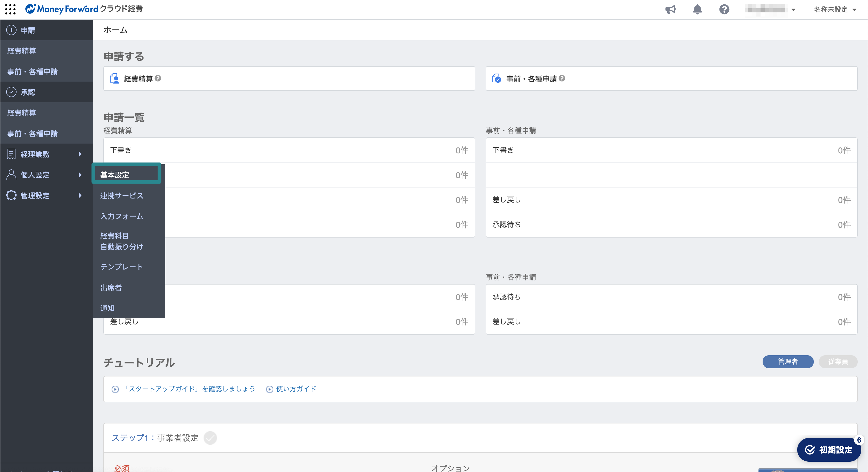Select 基本設定 from the flyout menu
868x472 pixels.
pyautogui.click(x=115, y=175)
